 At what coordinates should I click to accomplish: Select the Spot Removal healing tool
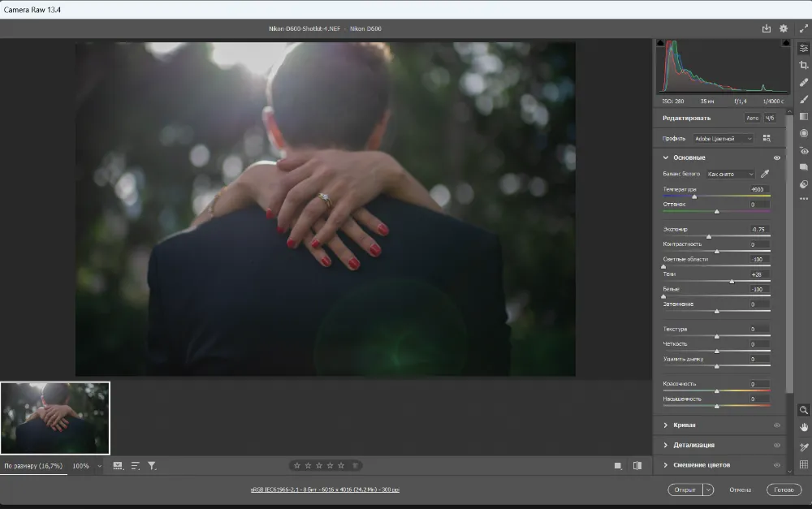[803, 82]
